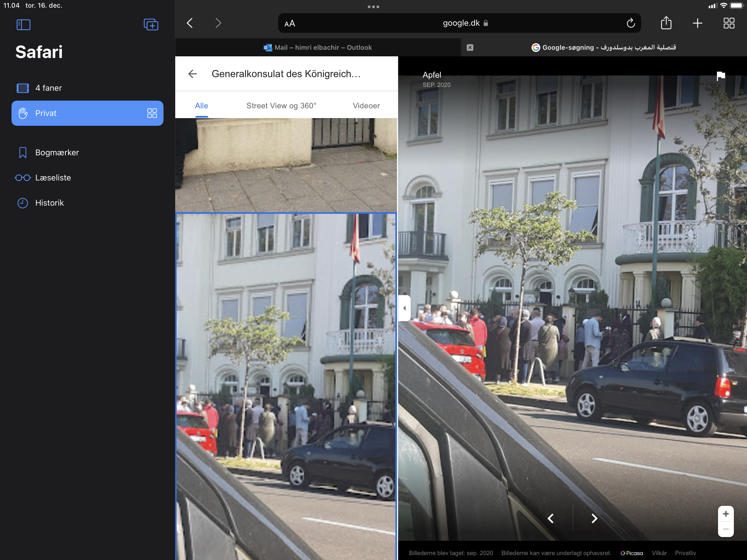This screenshot has height=560, width=747.
Task: Add a new tab
Action: coord(697,23)
